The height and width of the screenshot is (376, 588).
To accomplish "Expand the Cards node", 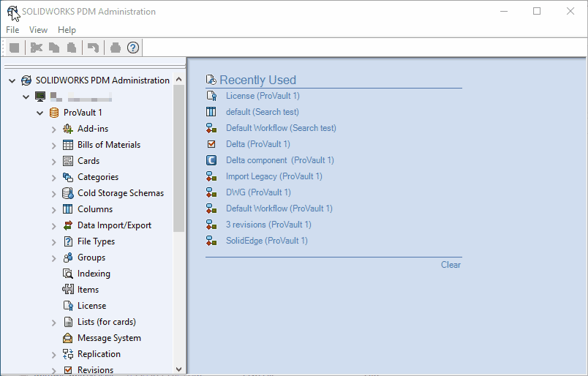I will [x=53, y=162].
